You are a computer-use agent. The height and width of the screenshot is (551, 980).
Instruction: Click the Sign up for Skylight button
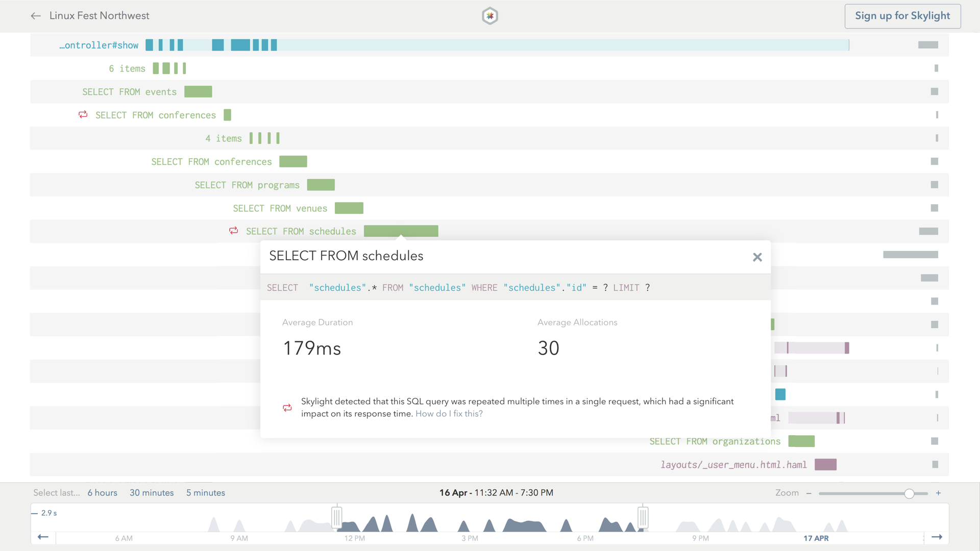pyautogui.click(x=902, y=16)
